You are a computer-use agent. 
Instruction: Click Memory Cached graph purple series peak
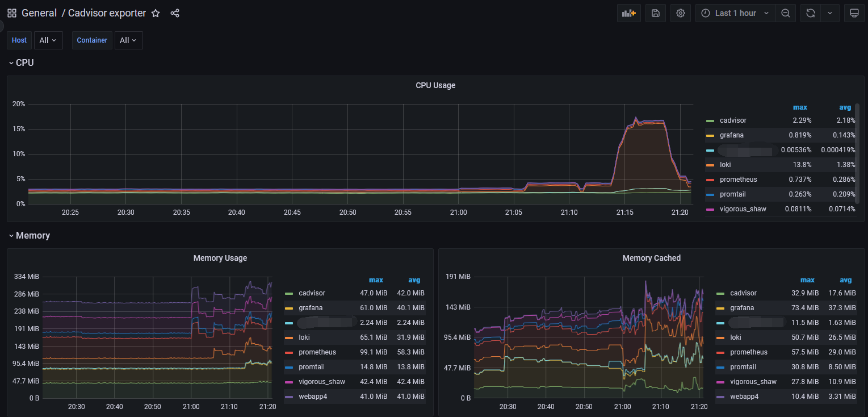click(x=645, y=282)
